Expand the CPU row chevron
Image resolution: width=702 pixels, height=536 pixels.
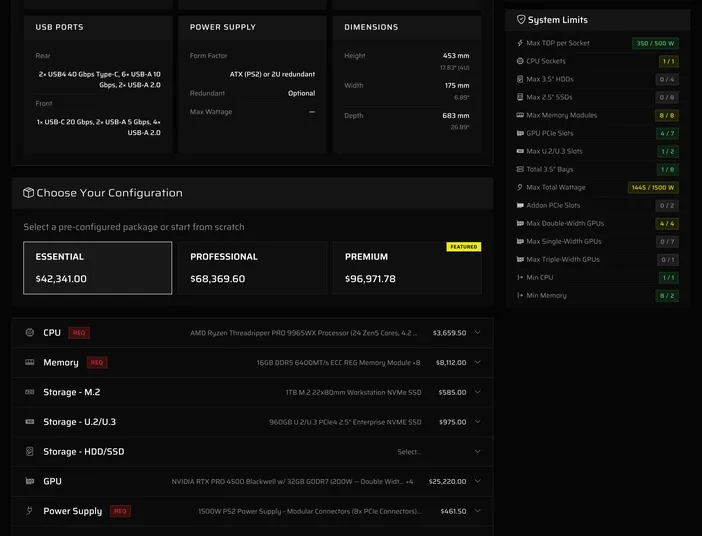[477, 332]
